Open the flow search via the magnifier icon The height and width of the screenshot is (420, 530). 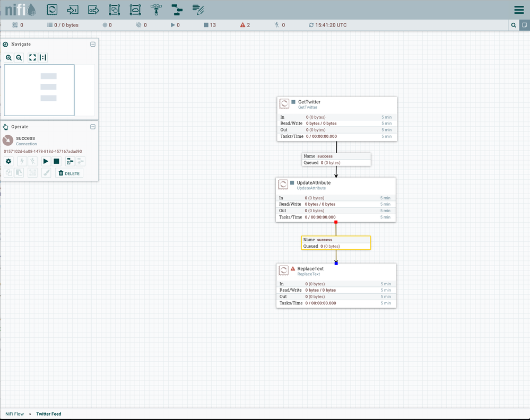pos(512,25)
